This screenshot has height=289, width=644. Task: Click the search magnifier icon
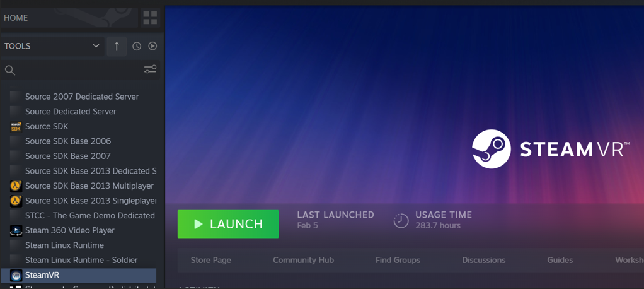click(x=10, y=70)
